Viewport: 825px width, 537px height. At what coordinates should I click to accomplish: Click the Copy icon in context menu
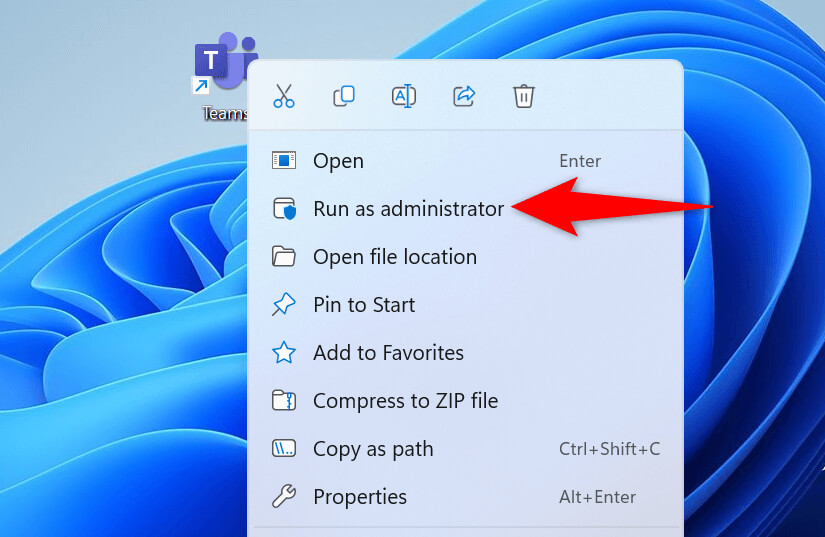(x=344, y=96)
